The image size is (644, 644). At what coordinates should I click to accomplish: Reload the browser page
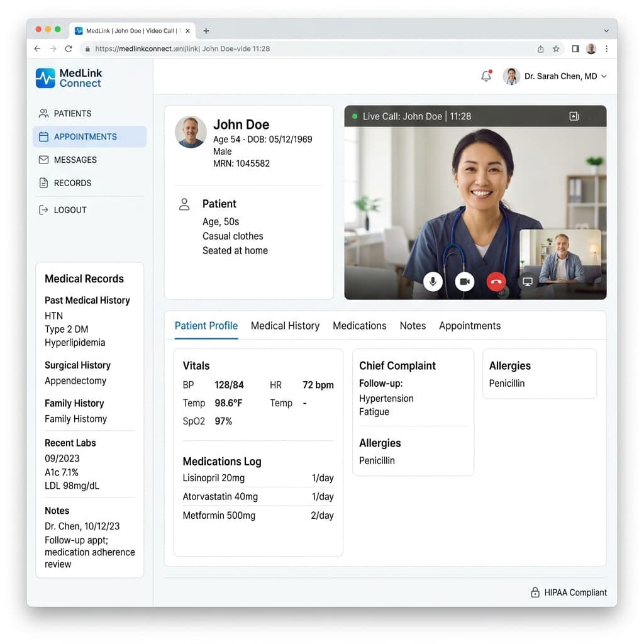[x=69, y=49]
